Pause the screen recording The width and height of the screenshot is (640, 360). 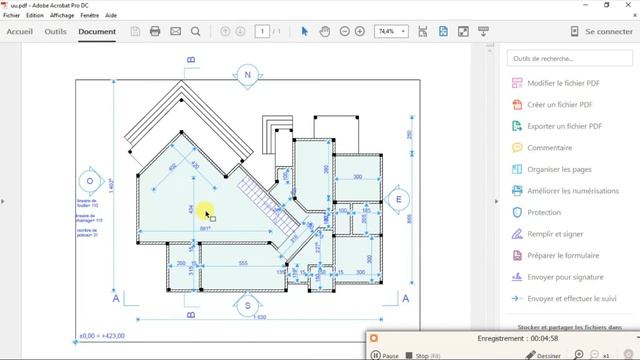pyautogui.click(x=384, y=356)
